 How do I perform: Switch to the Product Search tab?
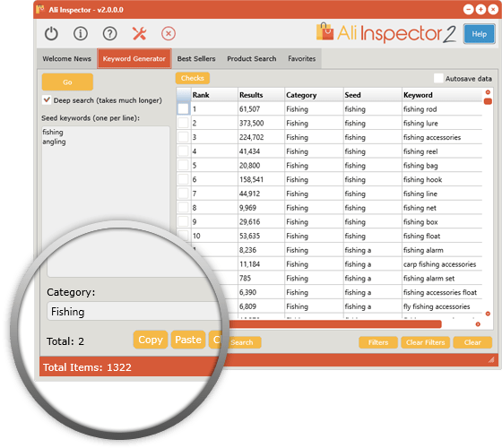point(252,59)
